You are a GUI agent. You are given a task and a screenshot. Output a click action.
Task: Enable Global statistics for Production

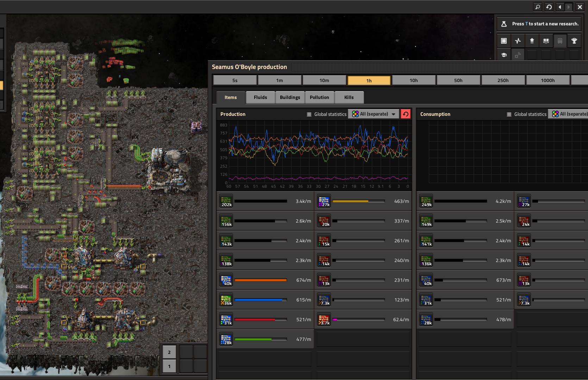[x=309, y=114]
